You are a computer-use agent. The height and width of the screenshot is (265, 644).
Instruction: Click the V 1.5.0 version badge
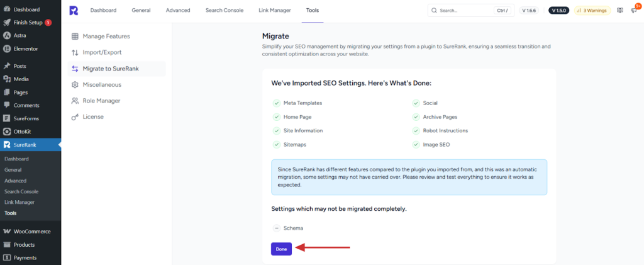tap(559, 11)
